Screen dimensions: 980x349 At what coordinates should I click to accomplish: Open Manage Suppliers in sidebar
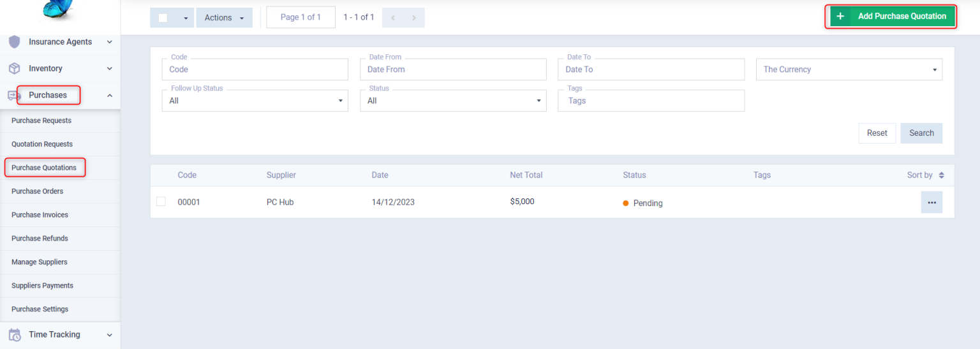coord(39,262)
